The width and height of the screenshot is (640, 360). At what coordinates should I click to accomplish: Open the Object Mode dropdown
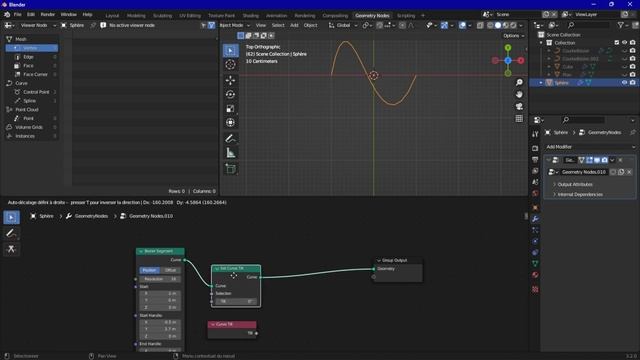235,25
